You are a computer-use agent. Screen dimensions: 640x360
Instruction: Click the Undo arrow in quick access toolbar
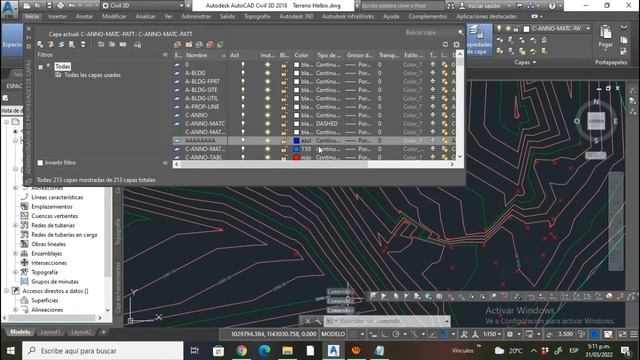[x=72, y=6]
